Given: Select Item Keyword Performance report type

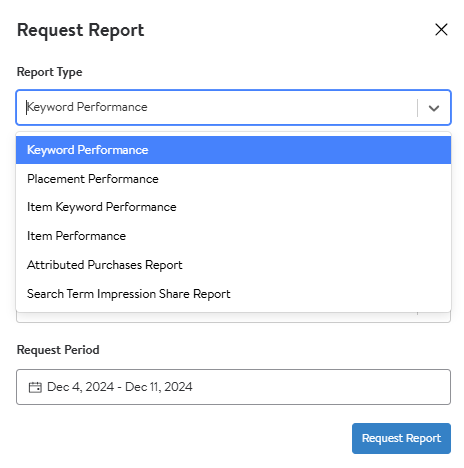Looking at the screenshot, I should 233,207.
